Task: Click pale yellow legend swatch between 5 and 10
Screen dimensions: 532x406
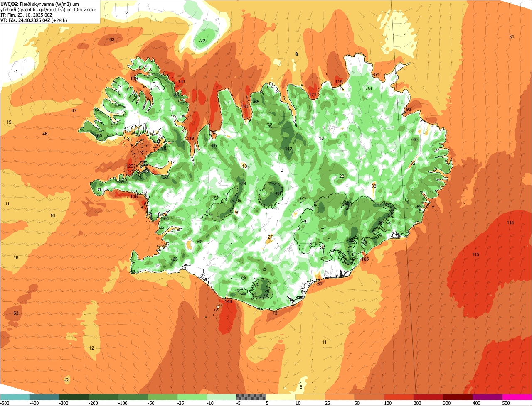Action: [x=281, y=397]
